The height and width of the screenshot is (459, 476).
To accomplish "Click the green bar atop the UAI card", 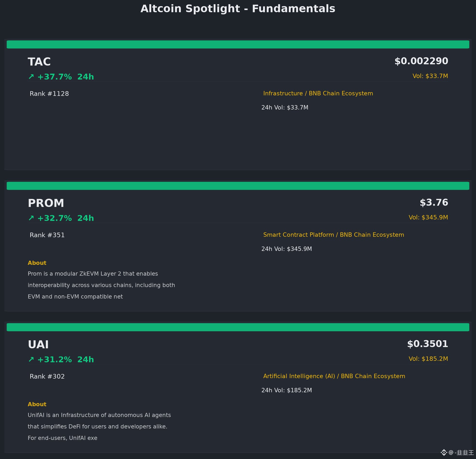I will (x=238, y=327).
